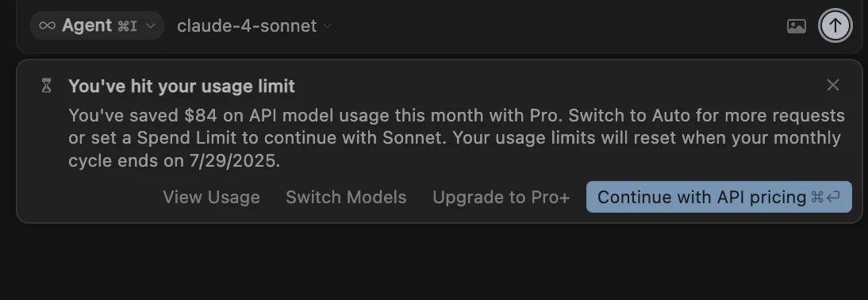Open the Agent mode selector
This screenshot has height=300, width=868.
97,25
